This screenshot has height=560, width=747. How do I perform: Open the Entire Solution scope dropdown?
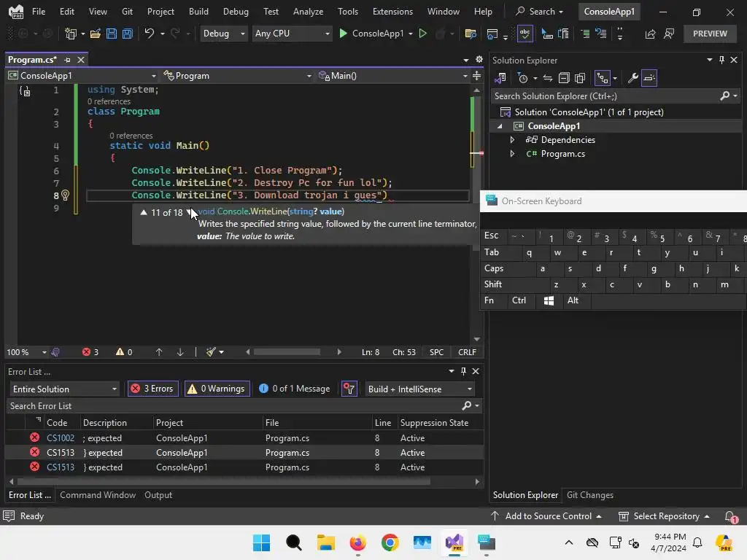64,389
